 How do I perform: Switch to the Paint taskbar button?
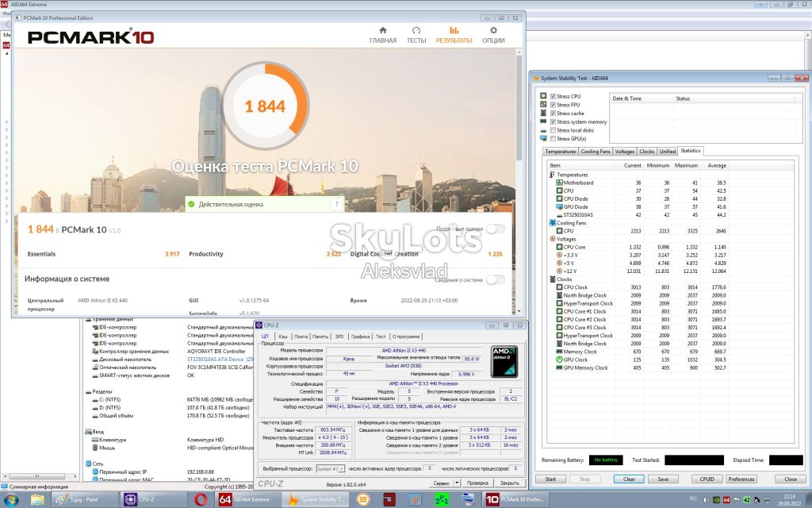click(x=84, y=500)
